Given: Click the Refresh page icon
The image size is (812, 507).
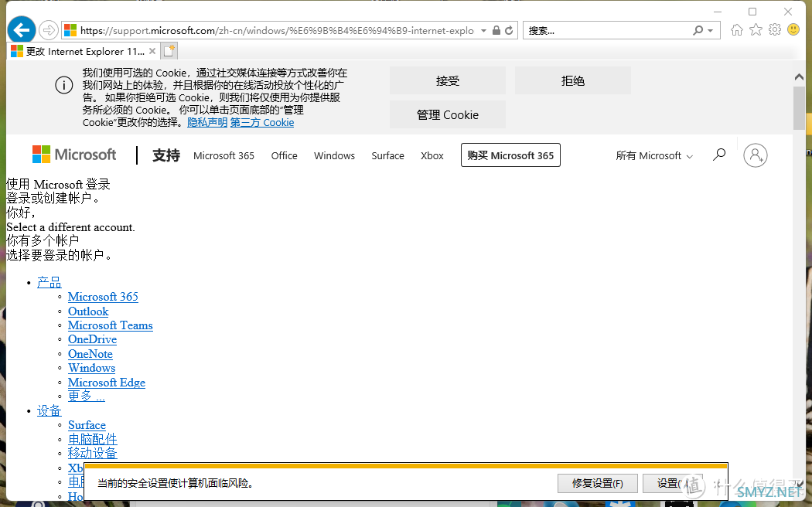Looking at the screenshot, I should 509,30.
